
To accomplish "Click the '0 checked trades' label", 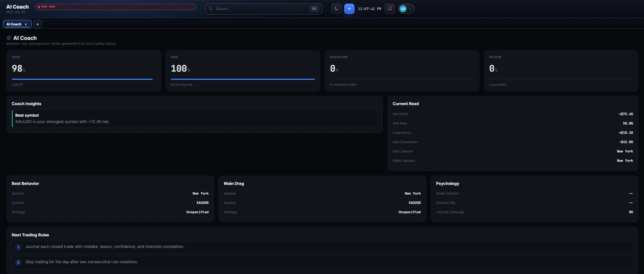I will coord(343,85).
